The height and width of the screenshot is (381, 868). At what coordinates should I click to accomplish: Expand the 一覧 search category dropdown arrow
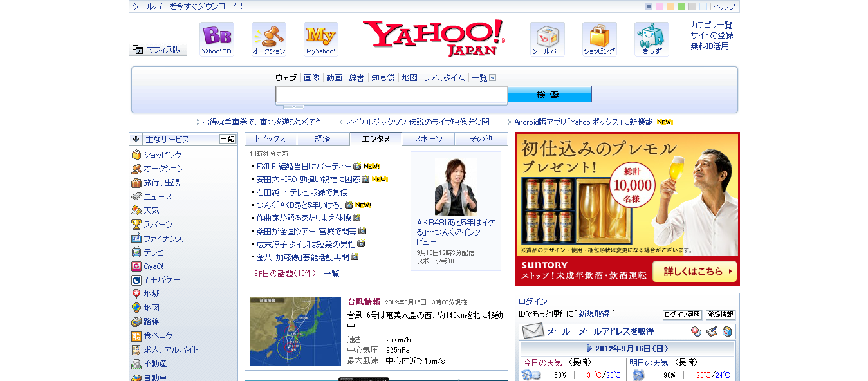(493, 78)
